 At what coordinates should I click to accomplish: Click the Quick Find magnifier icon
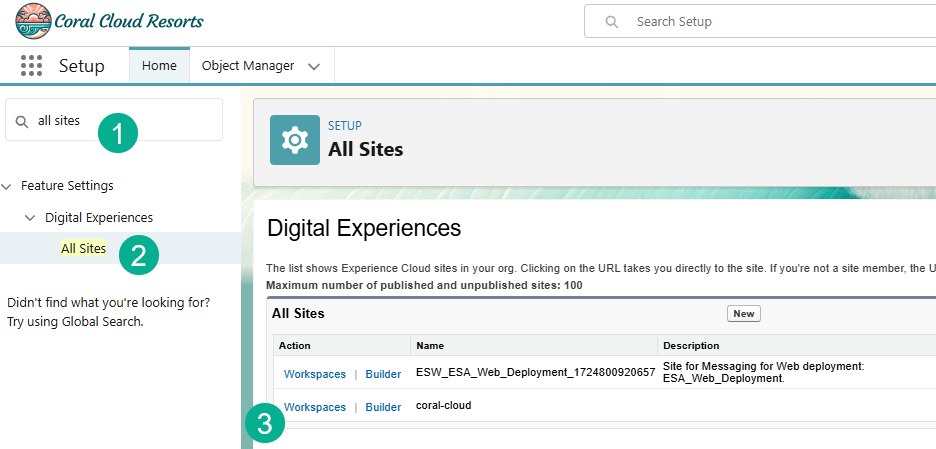(22, 121)
